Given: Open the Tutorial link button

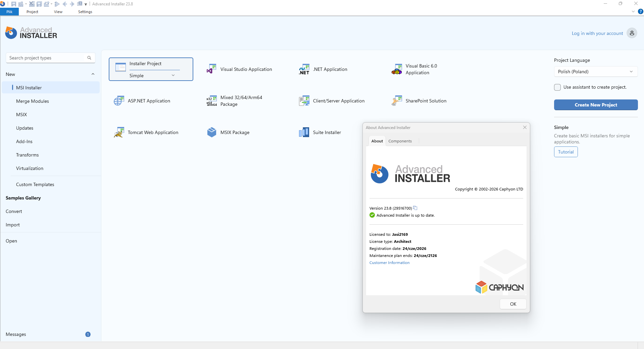Looking at the screenshot, I should pyautogui.click(x=566, y=152).
